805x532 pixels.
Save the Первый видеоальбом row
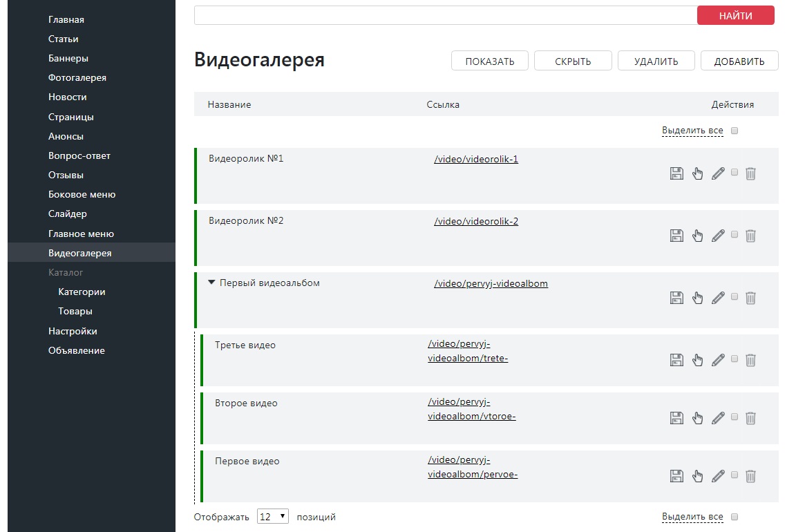coord(676,298)
